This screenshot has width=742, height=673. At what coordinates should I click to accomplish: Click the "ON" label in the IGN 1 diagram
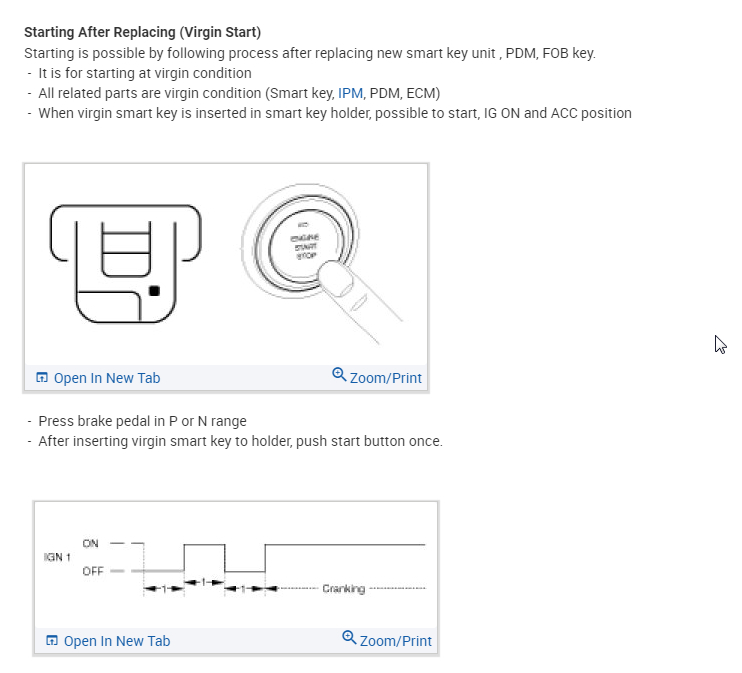point(91,543)
